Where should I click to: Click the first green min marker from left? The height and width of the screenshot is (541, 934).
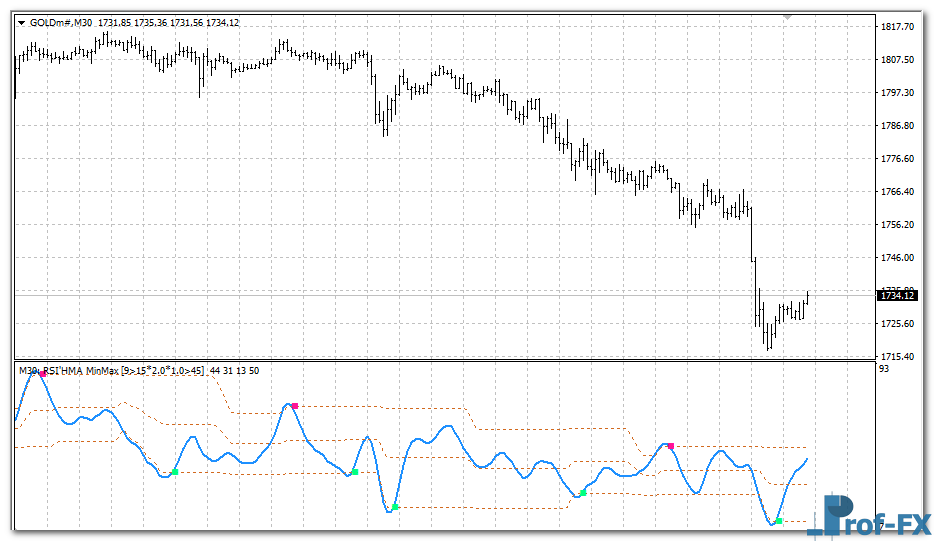click(175, 472)
